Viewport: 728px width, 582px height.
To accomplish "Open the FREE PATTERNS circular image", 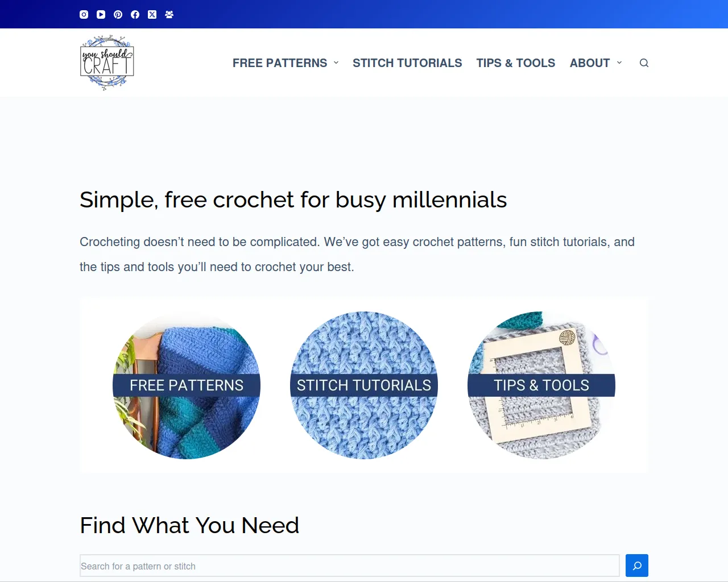I will (186, 385).
